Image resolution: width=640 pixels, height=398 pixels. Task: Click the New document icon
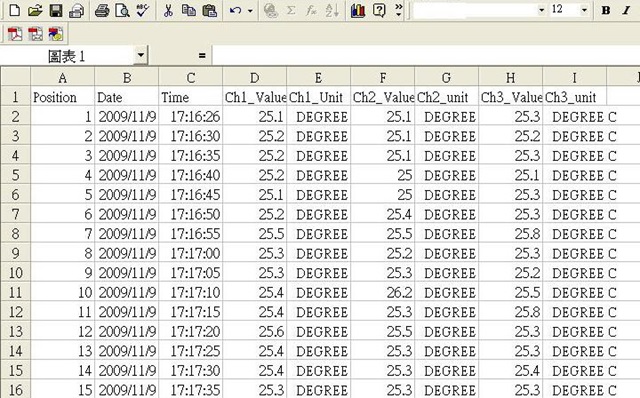click(14, 10)
